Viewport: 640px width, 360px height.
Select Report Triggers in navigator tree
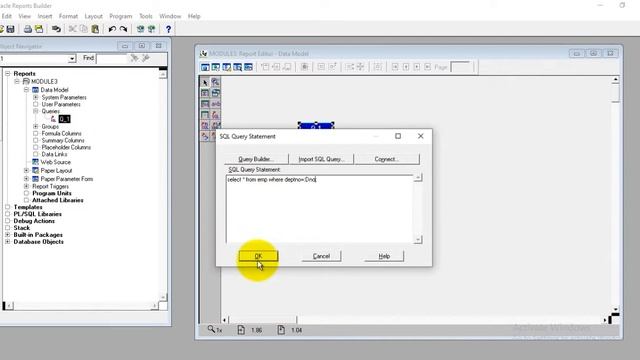tap(51, 187)
